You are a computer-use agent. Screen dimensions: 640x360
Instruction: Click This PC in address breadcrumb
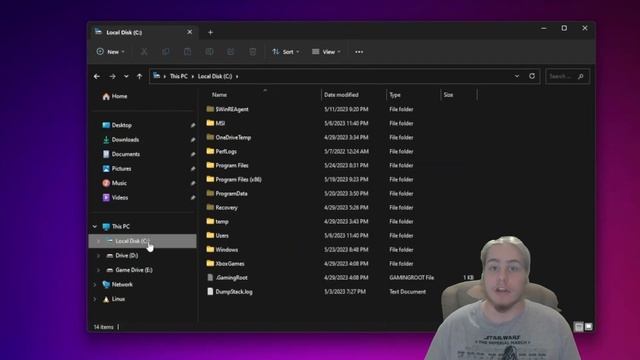[179, 76]
